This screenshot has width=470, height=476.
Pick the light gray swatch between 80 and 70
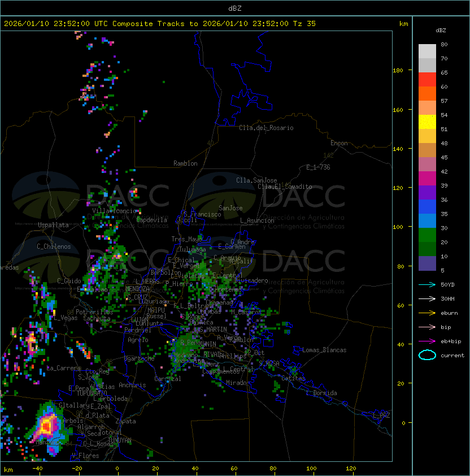pyautogui.click(x=427, y=51)
